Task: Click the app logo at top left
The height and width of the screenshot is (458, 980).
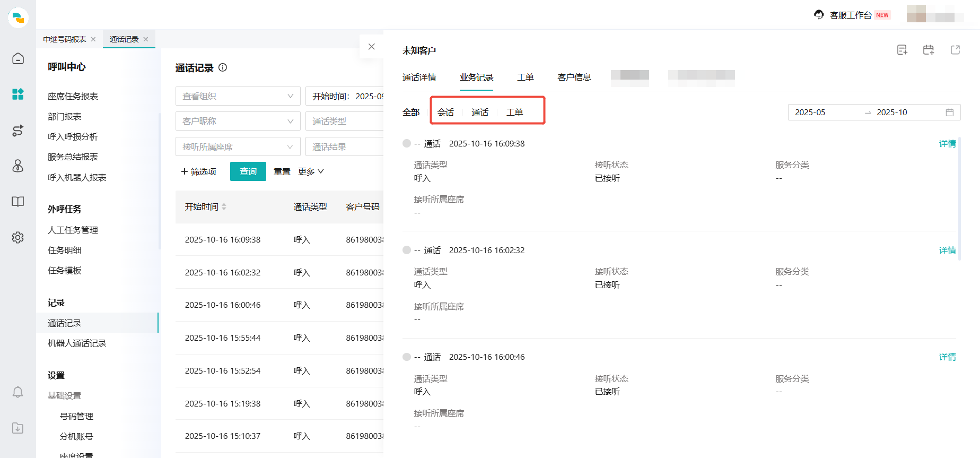Action: coord(19,18)
